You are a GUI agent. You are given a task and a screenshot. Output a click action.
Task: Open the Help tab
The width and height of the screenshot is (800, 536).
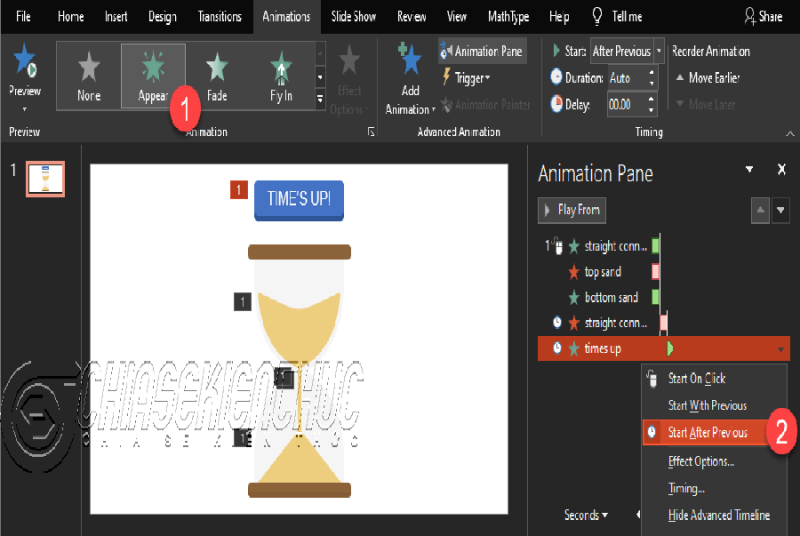559,17
